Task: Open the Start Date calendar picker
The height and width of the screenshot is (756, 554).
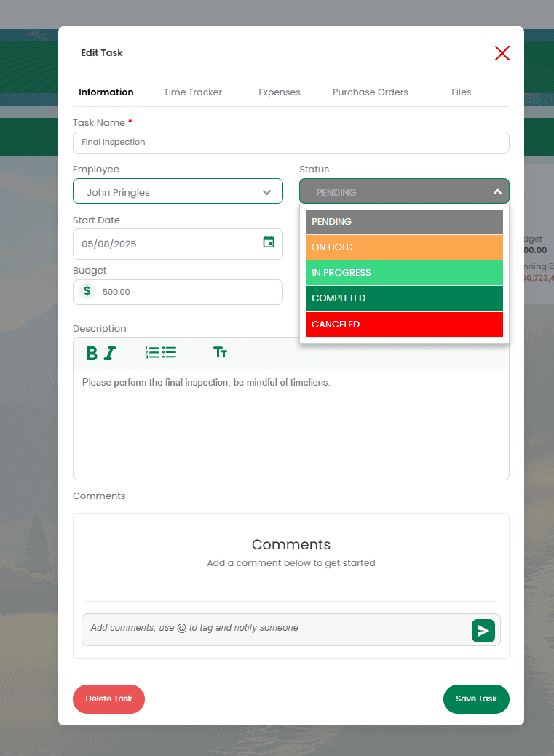Action: tap(268, 243)
